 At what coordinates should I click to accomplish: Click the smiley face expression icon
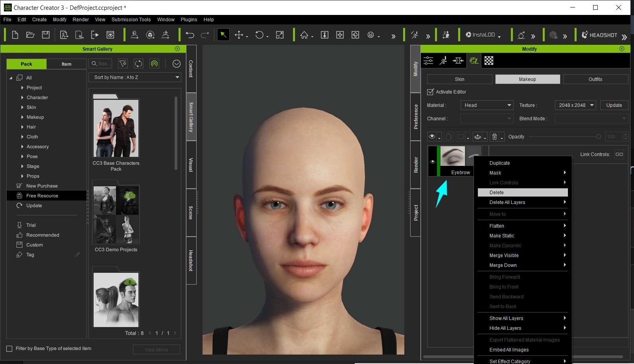[x=370, y=35]
